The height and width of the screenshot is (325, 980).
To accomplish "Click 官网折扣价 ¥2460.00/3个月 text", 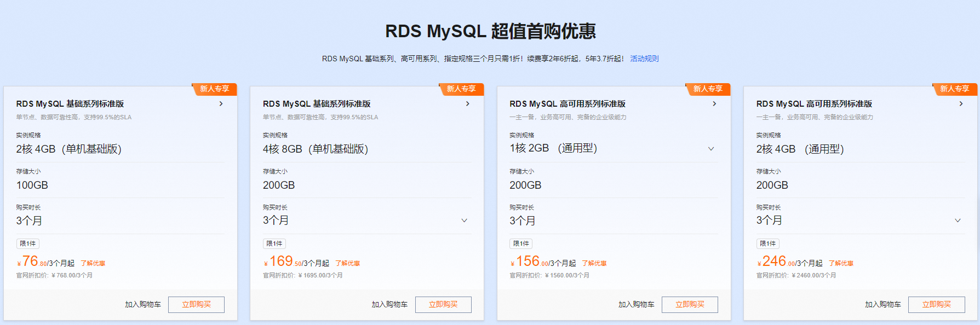I will pos(796,276).
